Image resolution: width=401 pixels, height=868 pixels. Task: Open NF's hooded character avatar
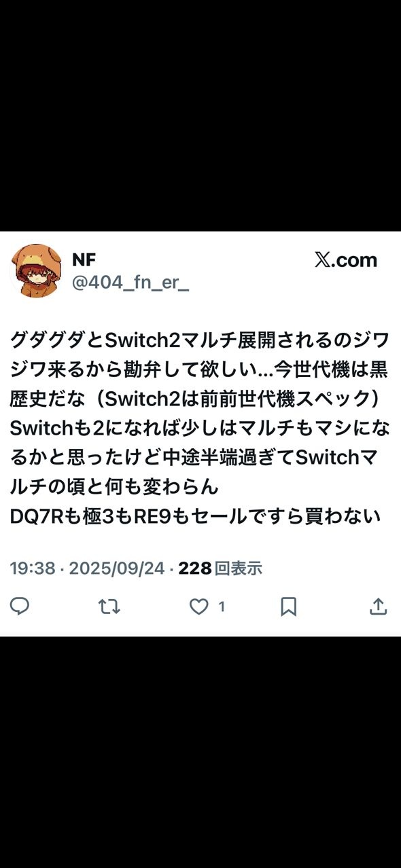[x=37, y=270]
